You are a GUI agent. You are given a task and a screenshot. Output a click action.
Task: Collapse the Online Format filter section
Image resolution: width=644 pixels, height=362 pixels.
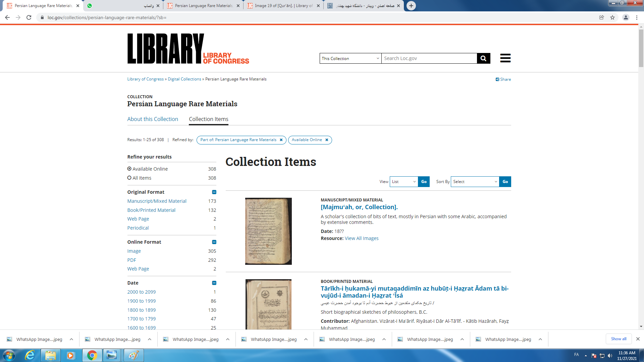214,242
